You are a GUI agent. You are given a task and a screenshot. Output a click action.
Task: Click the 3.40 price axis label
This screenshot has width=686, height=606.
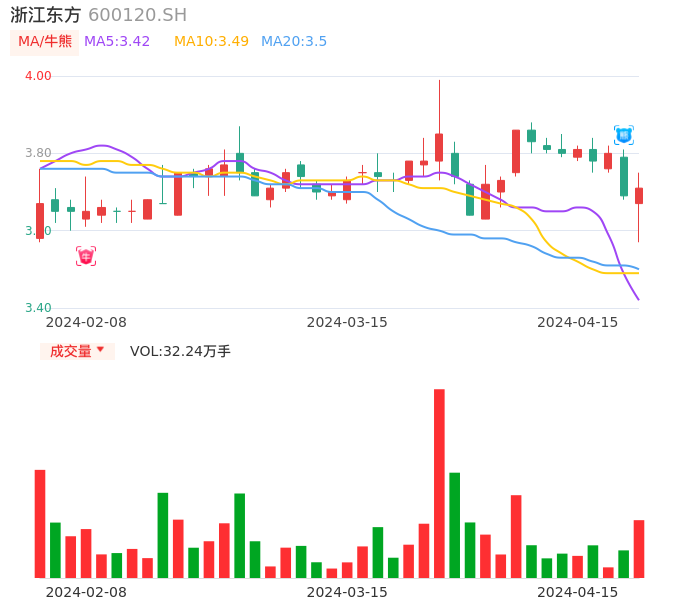(x=38, y=308)
